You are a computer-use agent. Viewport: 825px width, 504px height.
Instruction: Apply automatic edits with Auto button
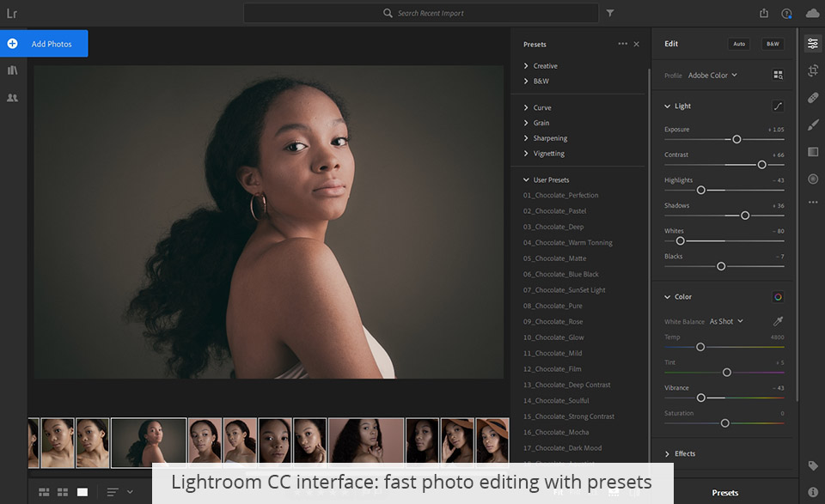(738, 43)
